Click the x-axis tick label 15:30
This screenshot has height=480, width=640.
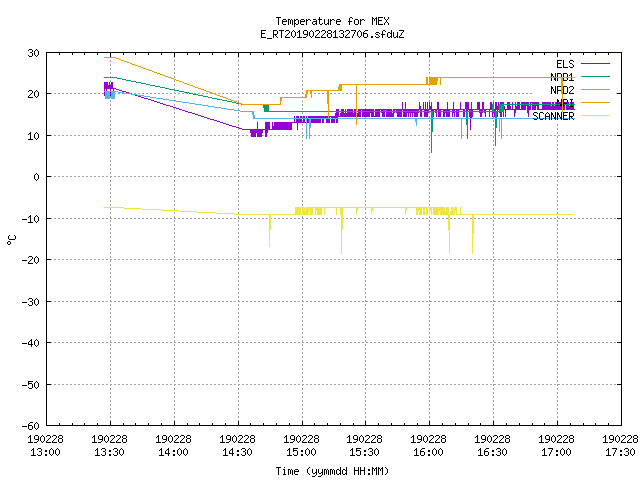[x=364, y=452]
